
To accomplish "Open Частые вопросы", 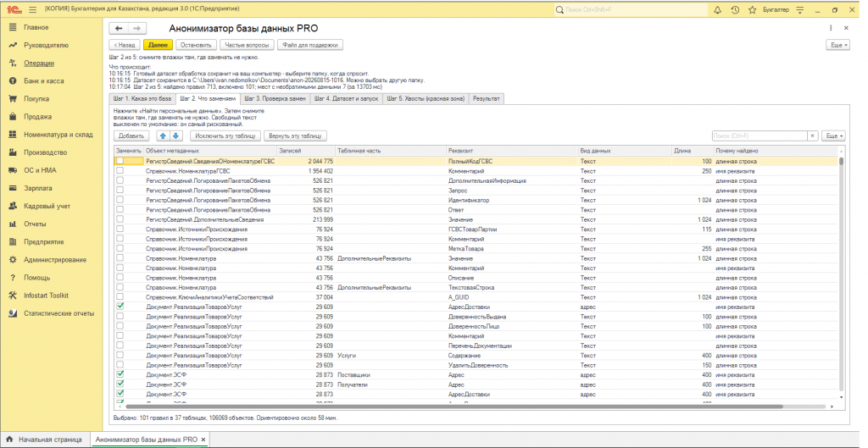I will point(247,45).
